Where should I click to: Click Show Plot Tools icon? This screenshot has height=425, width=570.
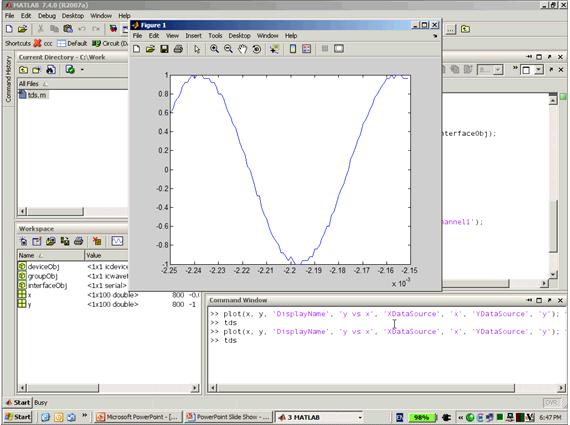click(x=339, y=49)
